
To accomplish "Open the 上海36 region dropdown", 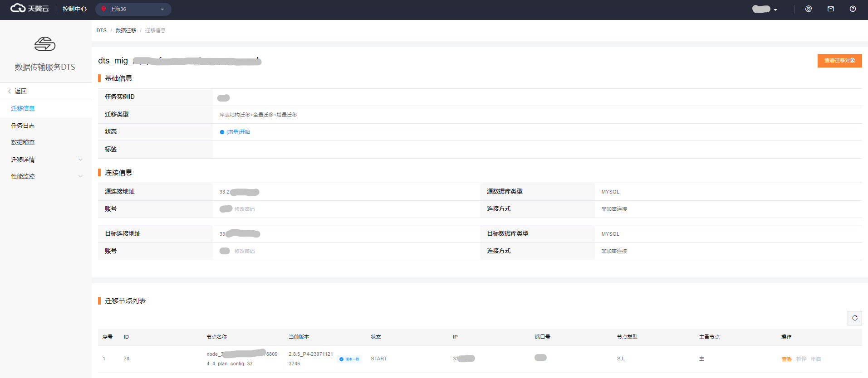I will (162, 10).
